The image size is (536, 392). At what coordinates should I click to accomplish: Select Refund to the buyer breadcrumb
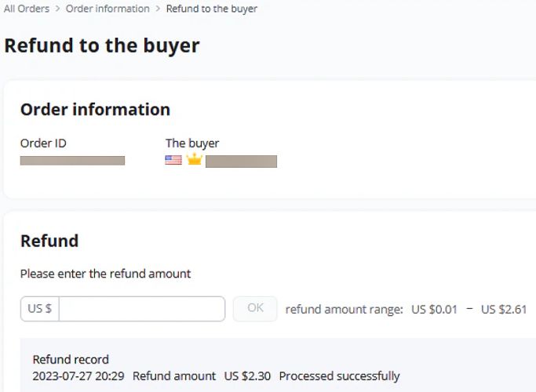click(x=212, y=9)
